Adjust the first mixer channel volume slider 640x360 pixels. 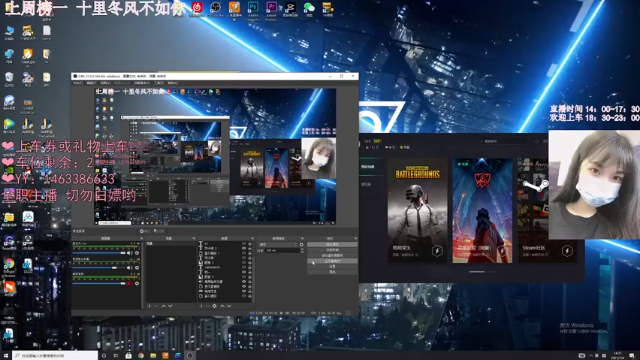click(x=99, y=253)
